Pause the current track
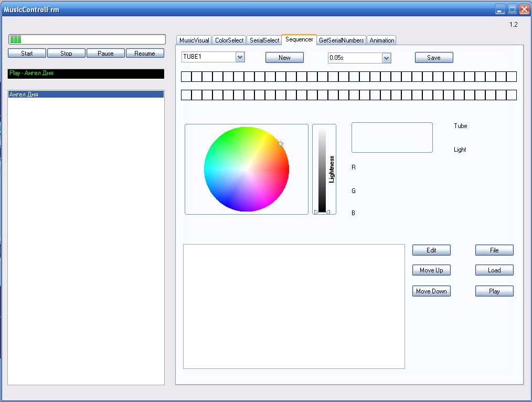532x402 pixels. pyautogui.click(x=105, y=54)
